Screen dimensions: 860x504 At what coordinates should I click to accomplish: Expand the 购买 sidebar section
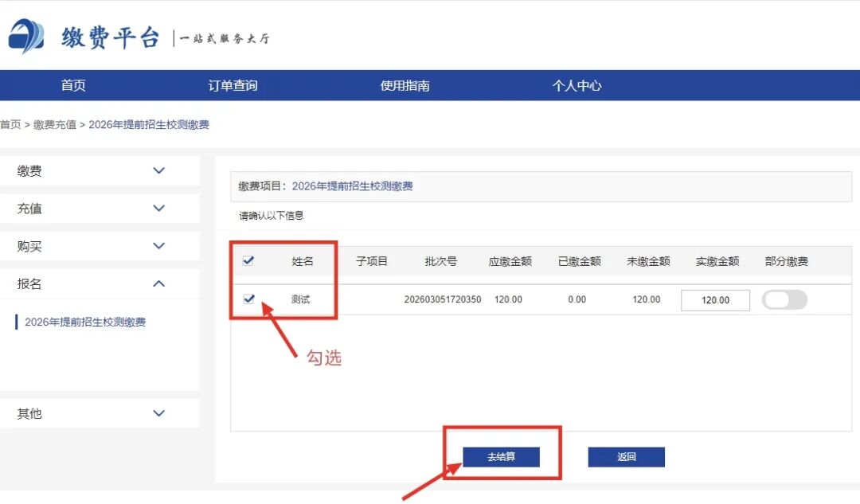coord(158,246)
